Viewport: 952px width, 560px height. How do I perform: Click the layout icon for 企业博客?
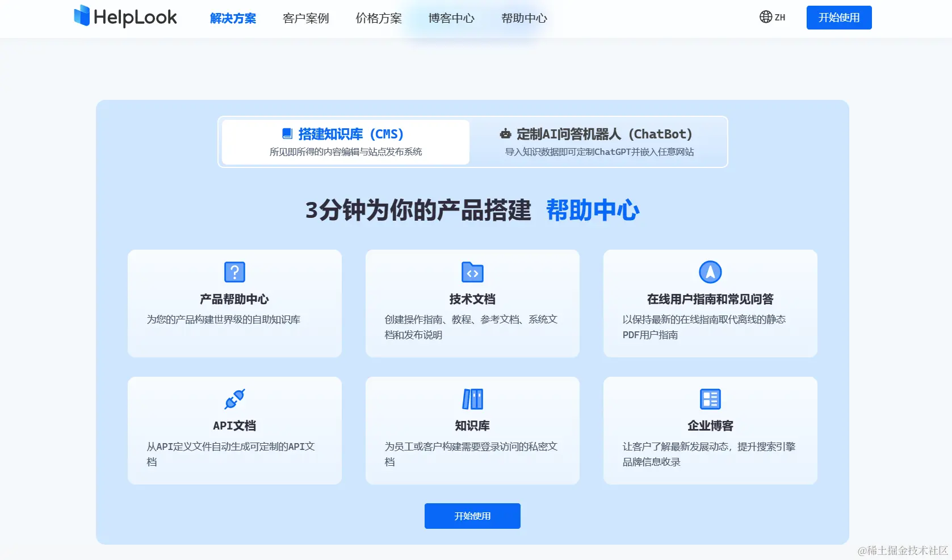[710, 399]
